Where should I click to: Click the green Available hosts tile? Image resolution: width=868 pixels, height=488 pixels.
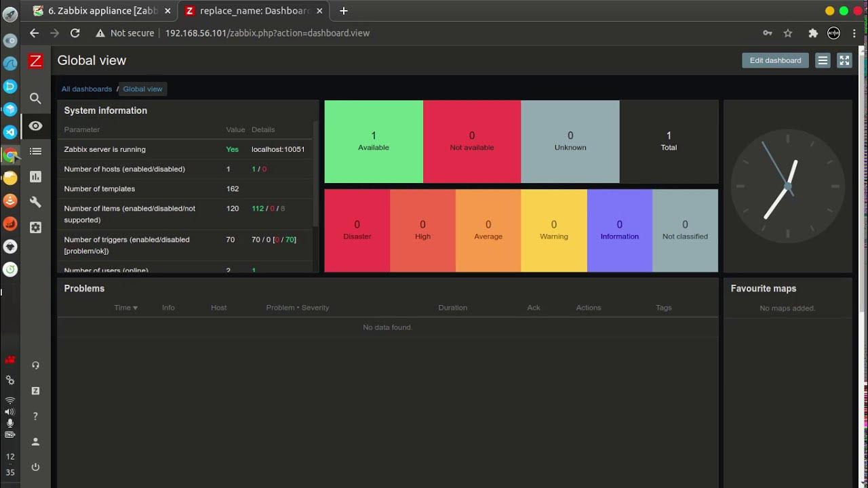pos(374,142)
